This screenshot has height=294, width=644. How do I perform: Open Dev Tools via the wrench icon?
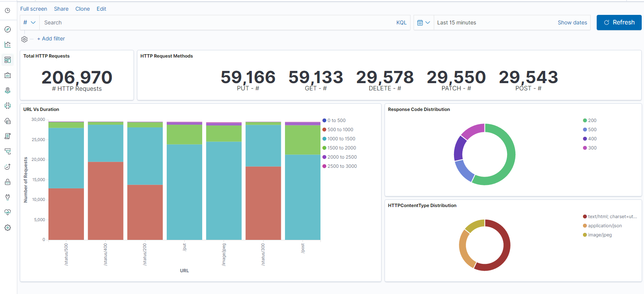pos(8,197)
